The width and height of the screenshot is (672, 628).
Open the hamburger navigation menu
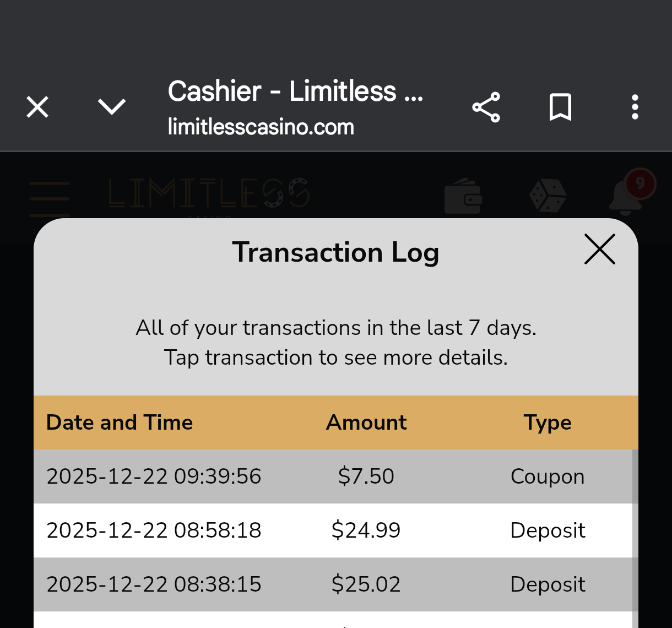50,198
